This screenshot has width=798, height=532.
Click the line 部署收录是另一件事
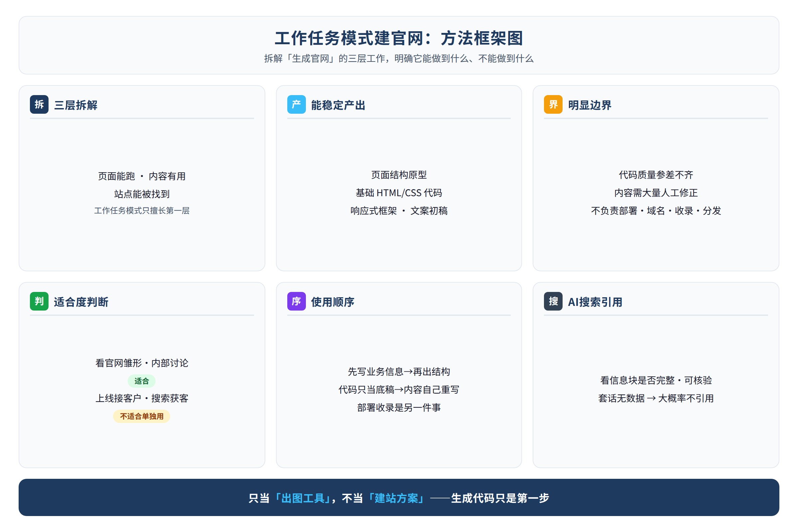tap(399, 408)
